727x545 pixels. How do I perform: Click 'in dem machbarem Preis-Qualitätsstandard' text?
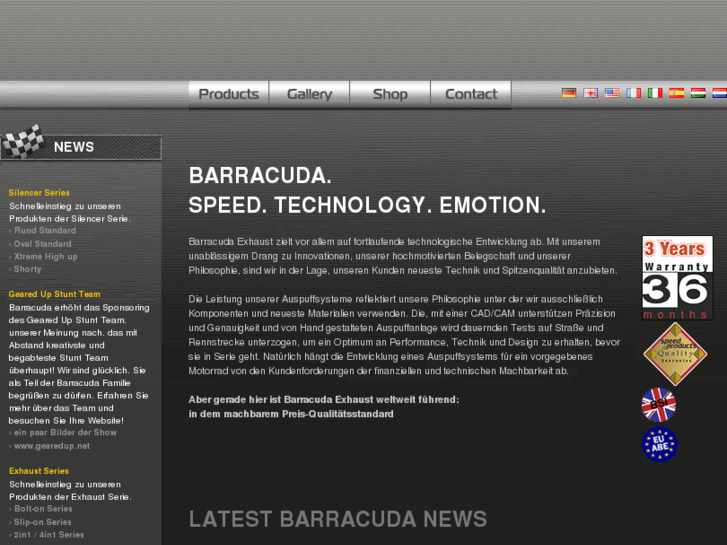pos(291,414)
